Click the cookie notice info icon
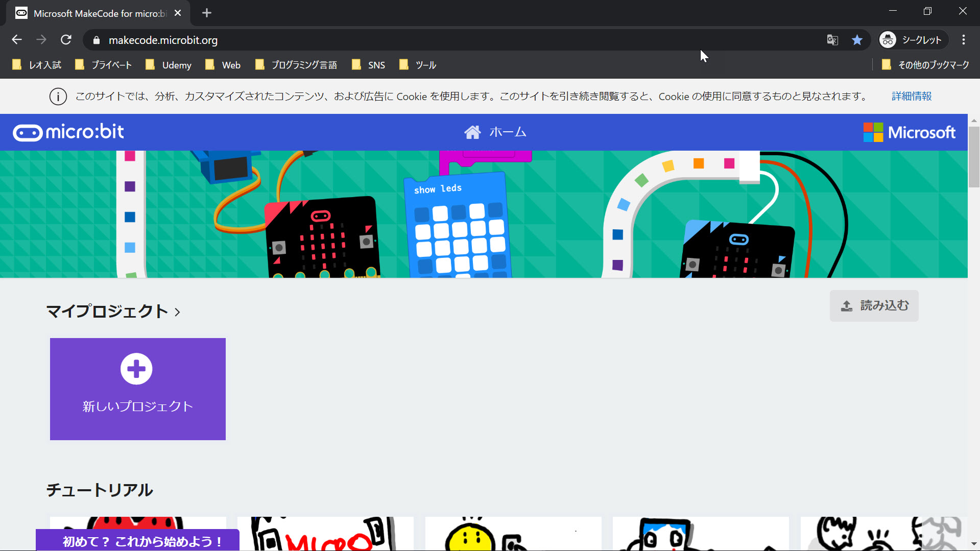The height and width of the screenshot is (551, 980). pyautogui.click(x=58, y=97)
